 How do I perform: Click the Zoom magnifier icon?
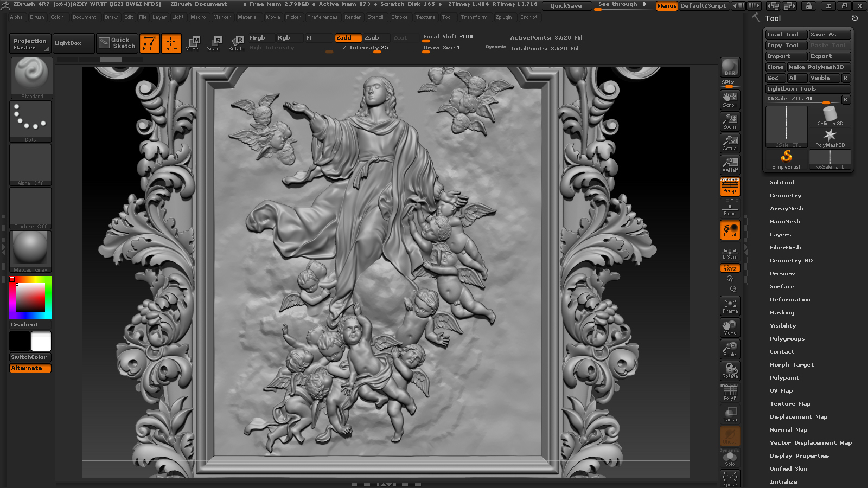[730, 121]
